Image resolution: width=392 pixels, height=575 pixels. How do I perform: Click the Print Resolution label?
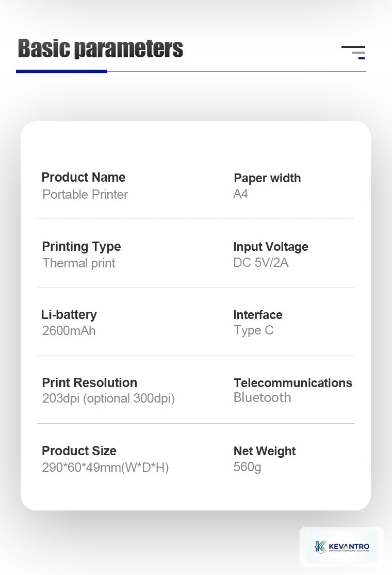[89, 383]
